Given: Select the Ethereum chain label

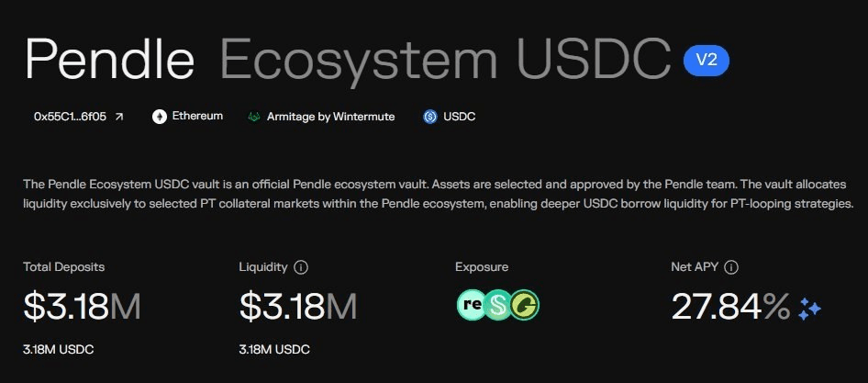Looking at the screenshot, I should pos(197,117).
